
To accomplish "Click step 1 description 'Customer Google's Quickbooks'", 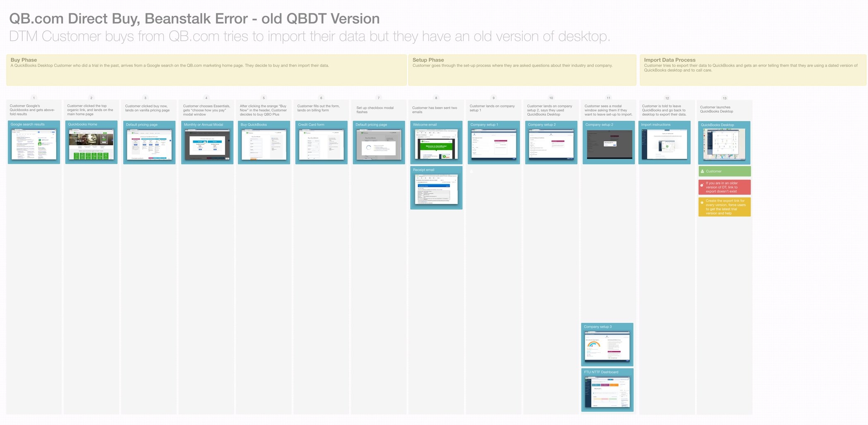I will (x=32, y=110).
